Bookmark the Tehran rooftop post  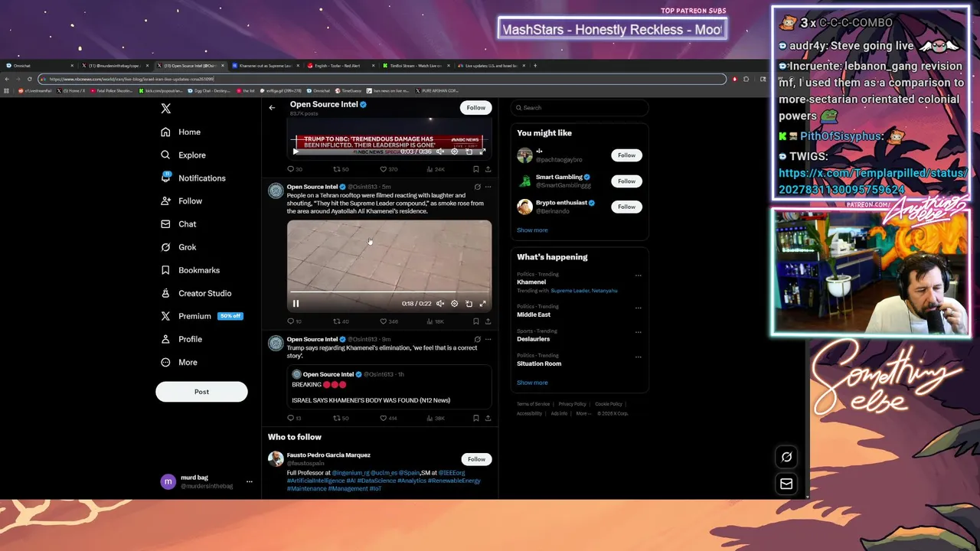tap(475, 321)
